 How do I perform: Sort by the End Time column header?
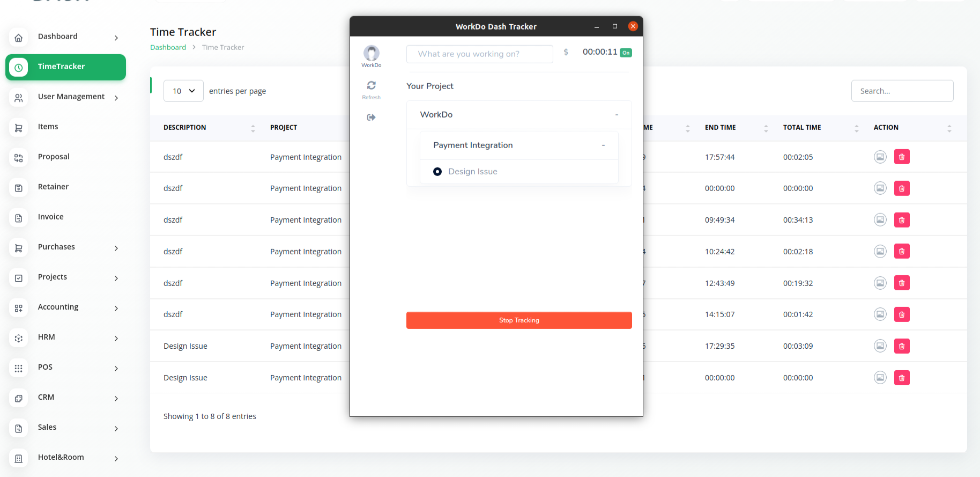click(720, 128)
